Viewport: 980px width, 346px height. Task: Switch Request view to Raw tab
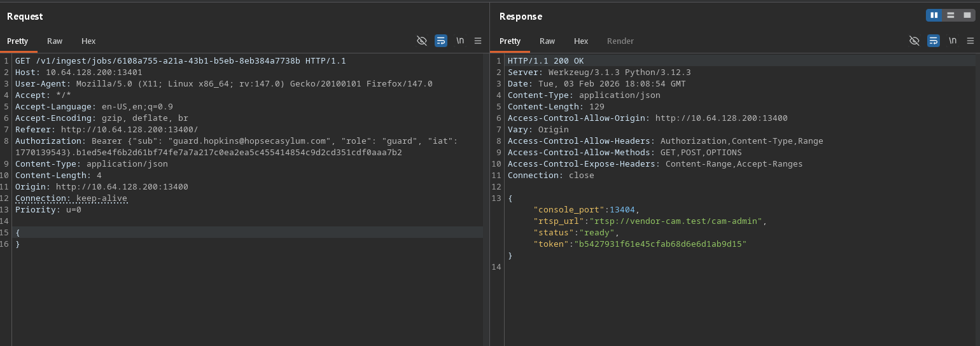pos(55,41)
